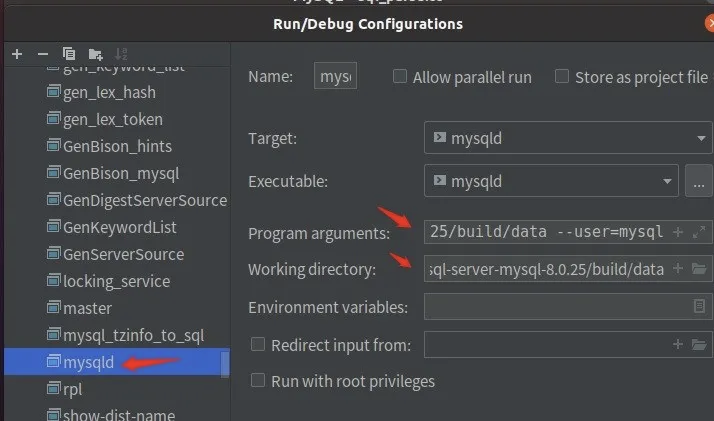Click the Executable browse ellipsis button
This screenshot has width=714, height=421.
click(x=699, y=182)
